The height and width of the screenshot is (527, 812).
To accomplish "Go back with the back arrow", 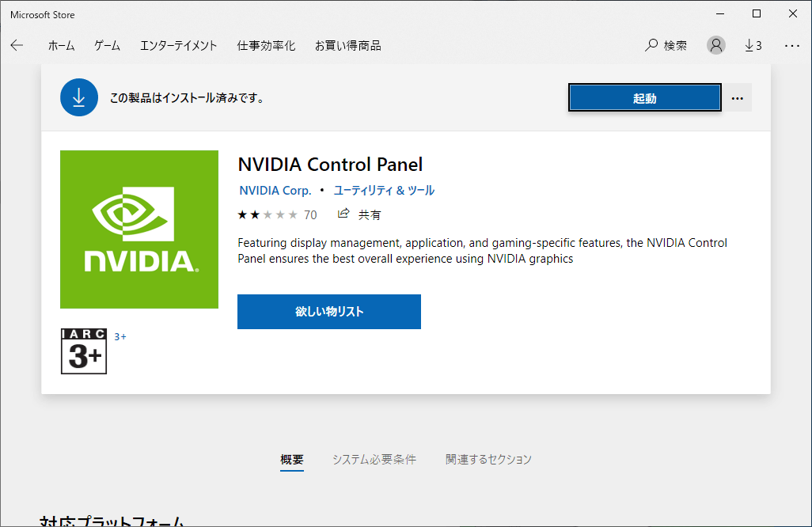I will point(17,46).
